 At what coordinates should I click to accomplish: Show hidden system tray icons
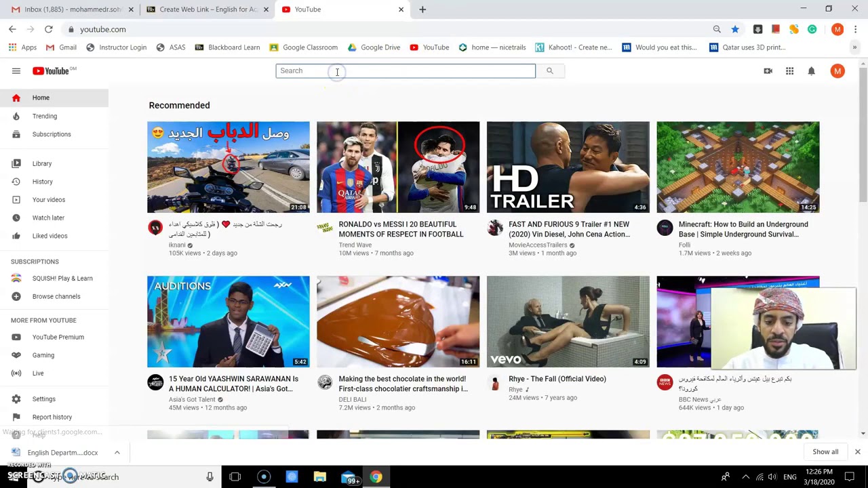pyautogui.click(x=745, y=477)
